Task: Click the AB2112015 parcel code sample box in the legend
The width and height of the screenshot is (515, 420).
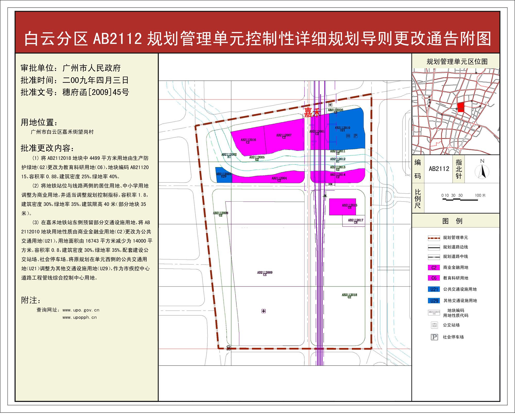Action: (x=434, y=313)
